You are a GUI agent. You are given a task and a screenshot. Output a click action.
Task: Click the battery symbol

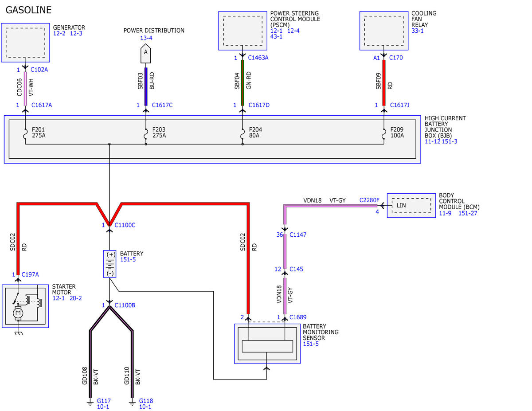coord(110,264)
